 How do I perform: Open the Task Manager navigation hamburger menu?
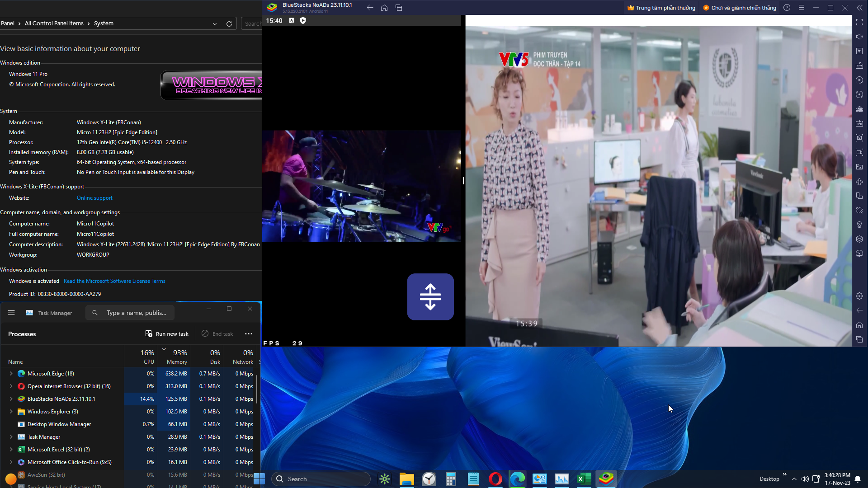[11, 313]
